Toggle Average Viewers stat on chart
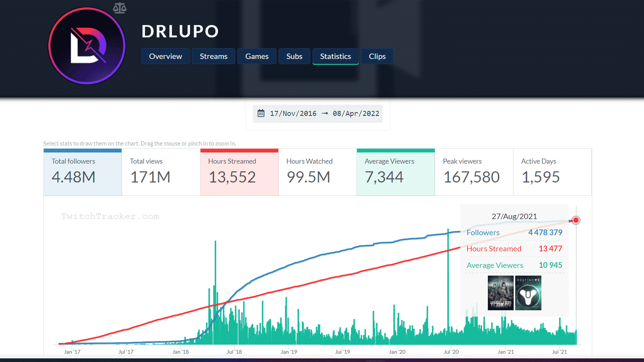The height and width of the screenshot is (362, 644). click(396, 172)
